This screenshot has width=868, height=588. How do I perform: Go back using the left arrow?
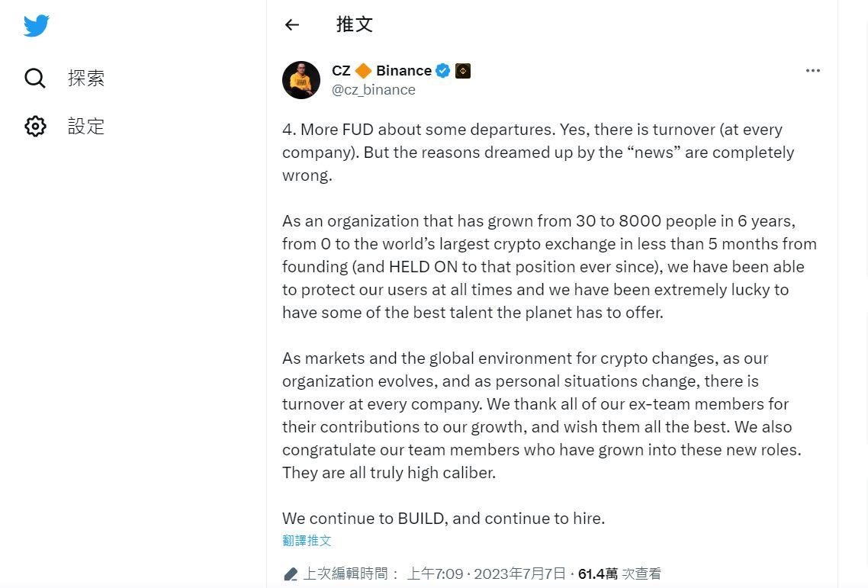point(292,25)
